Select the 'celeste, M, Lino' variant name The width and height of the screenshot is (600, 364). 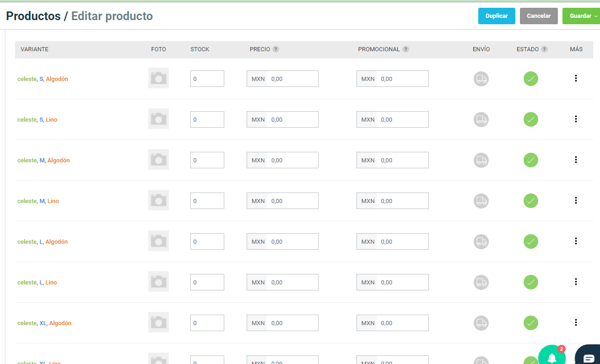(38, 201)
